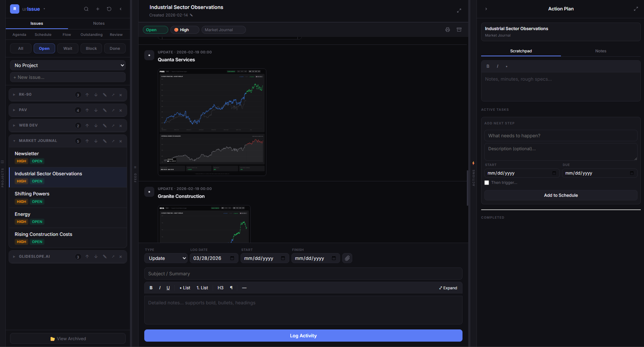Move the GLIDESLOPE.AI project up

tap(87, 257)
